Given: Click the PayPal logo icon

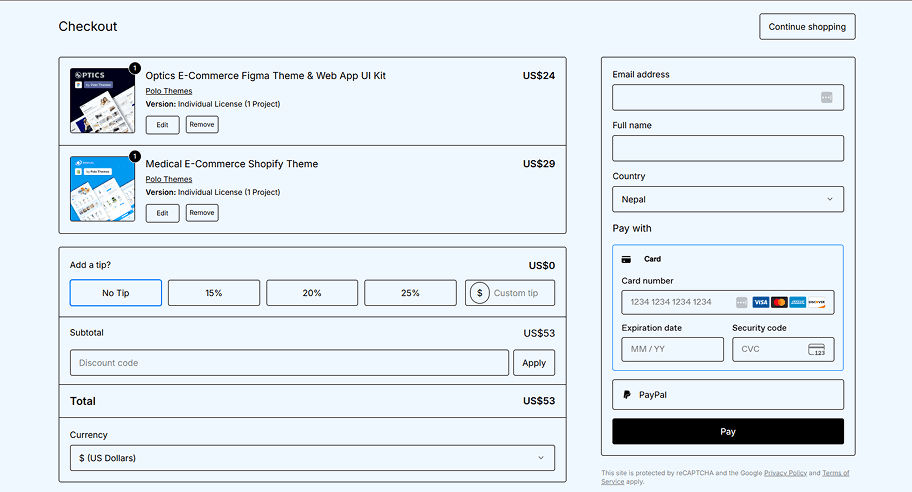Looking at the screenshot, I should [x=627, y=394].
